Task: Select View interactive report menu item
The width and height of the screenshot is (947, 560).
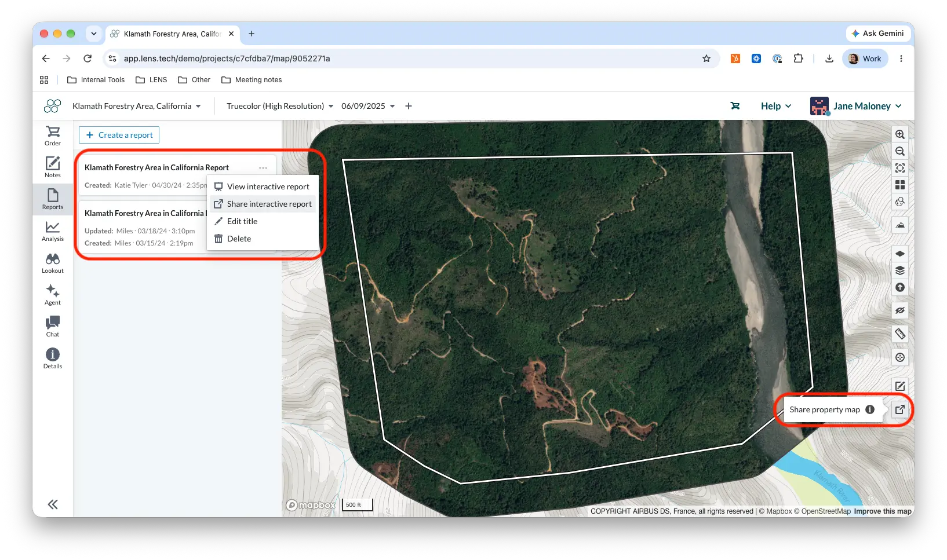Action: click(x=263, y=186)
